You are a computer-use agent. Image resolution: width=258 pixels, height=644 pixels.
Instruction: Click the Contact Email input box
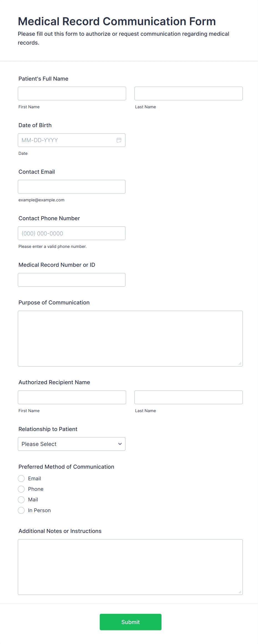pos(72,186)
